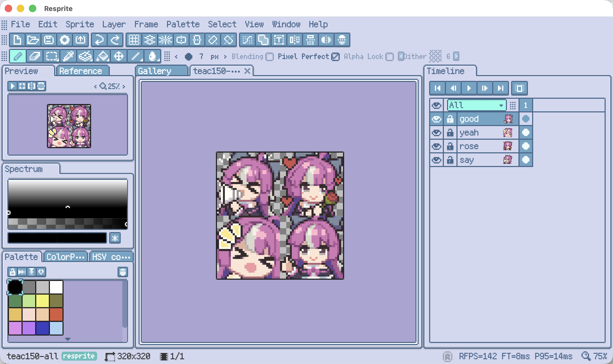Expand palette with bottom arrow
The width and height of the screenshot is (613, 364).
tap(67, 339)
